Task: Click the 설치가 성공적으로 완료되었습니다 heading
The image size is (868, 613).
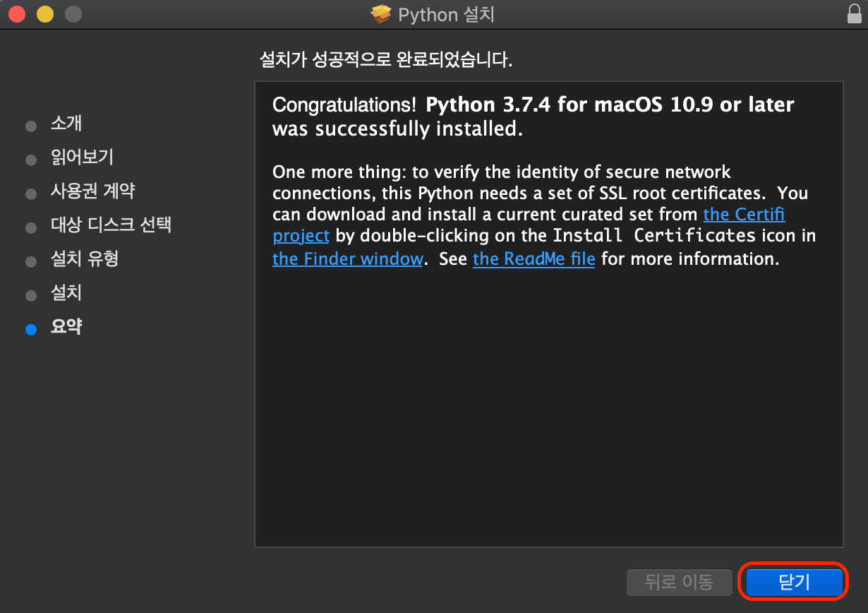Action: [x=386, y=59]
